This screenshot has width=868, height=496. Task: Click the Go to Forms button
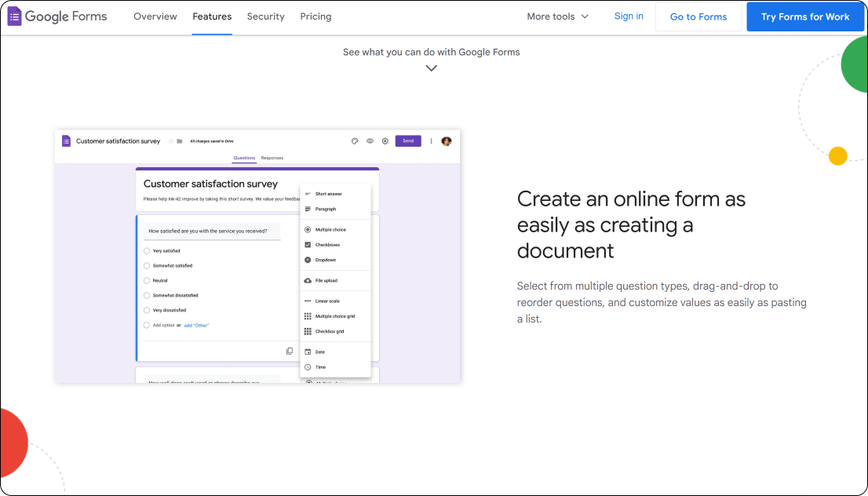[698, 16]
